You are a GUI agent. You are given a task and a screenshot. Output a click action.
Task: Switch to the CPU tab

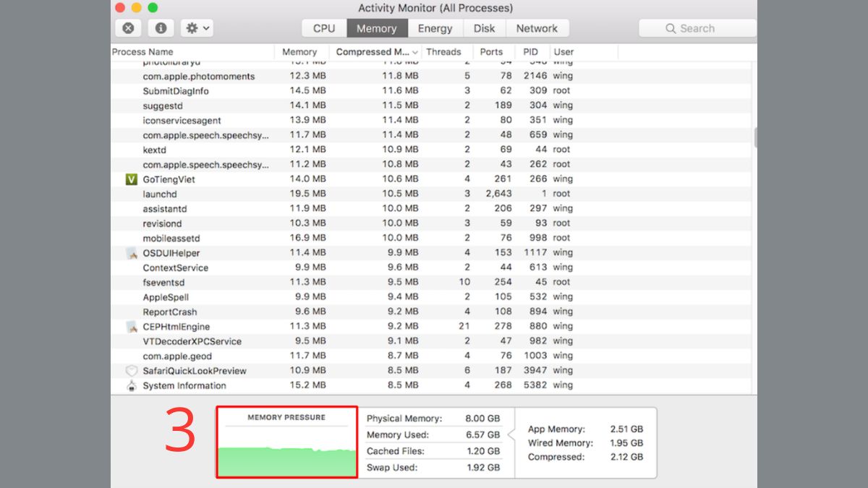click(x=324, y=28)
